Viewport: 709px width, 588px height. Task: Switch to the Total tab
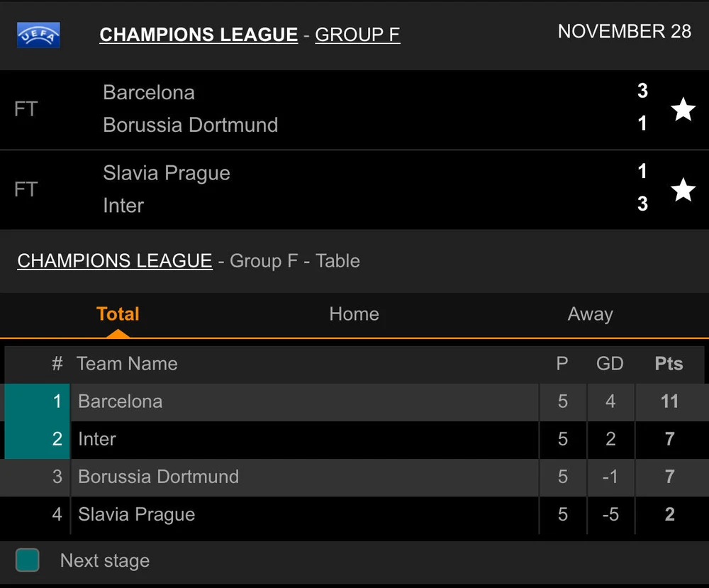click(118, 314)
